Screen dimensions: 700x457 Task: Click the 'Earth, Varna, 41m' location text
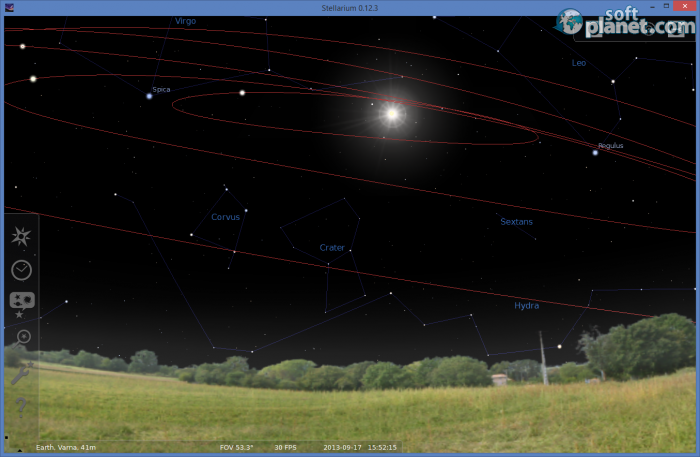[x=66, y=447]
